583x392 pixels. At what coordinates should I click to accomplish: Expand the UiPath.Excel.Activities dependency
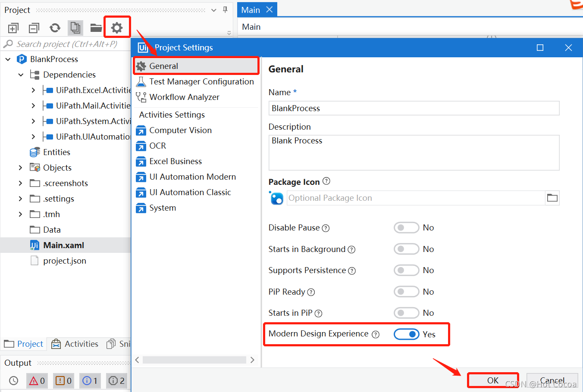(x=33, y=90)
